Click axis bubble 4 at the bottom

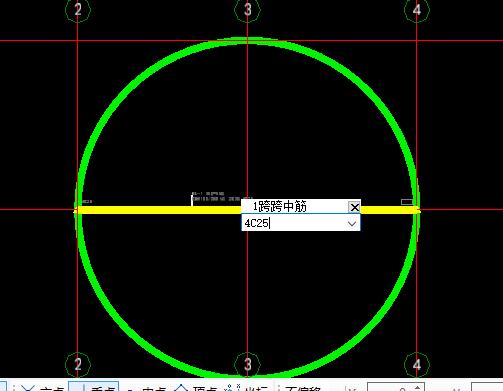coord(417,364)
